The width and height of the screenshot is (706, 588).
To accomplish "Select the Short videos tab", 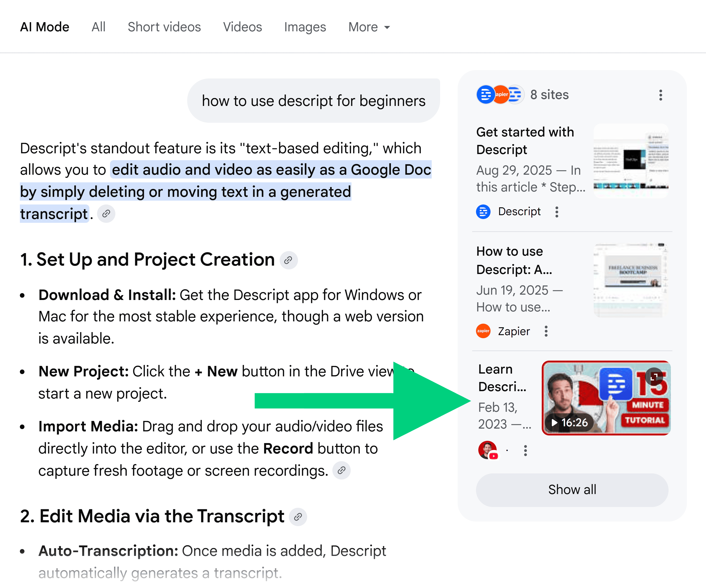I will [164, 27].
